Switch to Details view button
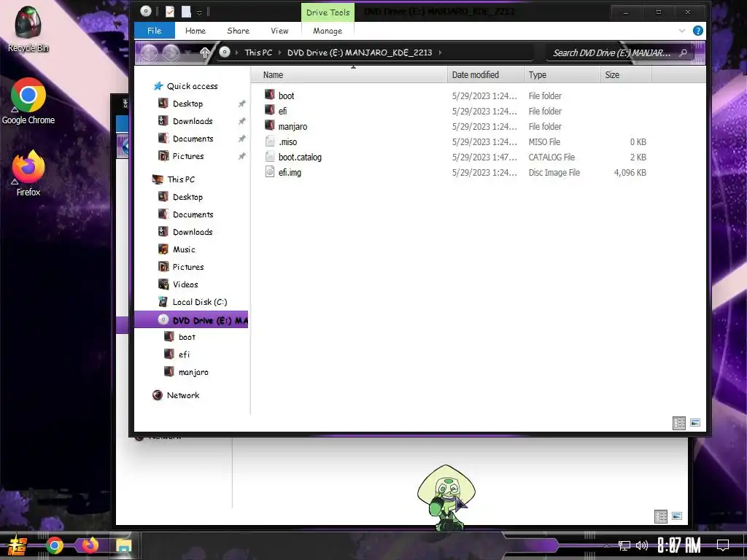The image size is (747, 560). click(679, 423)
